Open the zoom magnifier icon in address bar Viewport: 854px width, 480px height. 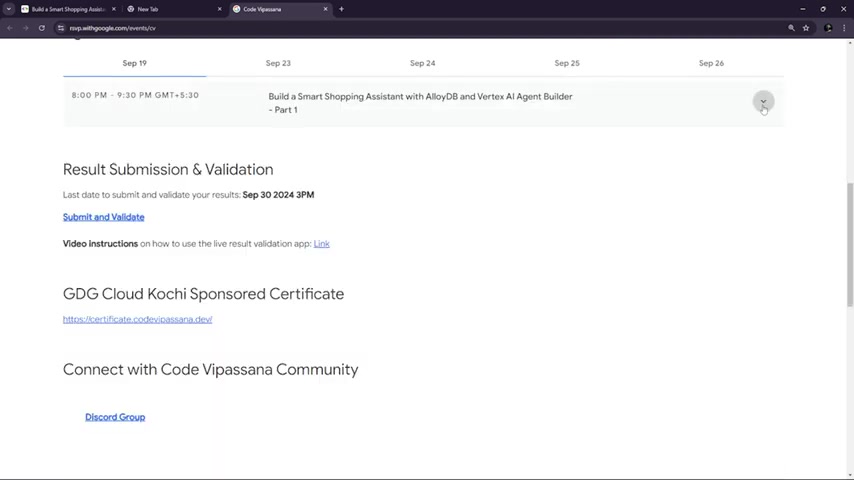(791, 28)
